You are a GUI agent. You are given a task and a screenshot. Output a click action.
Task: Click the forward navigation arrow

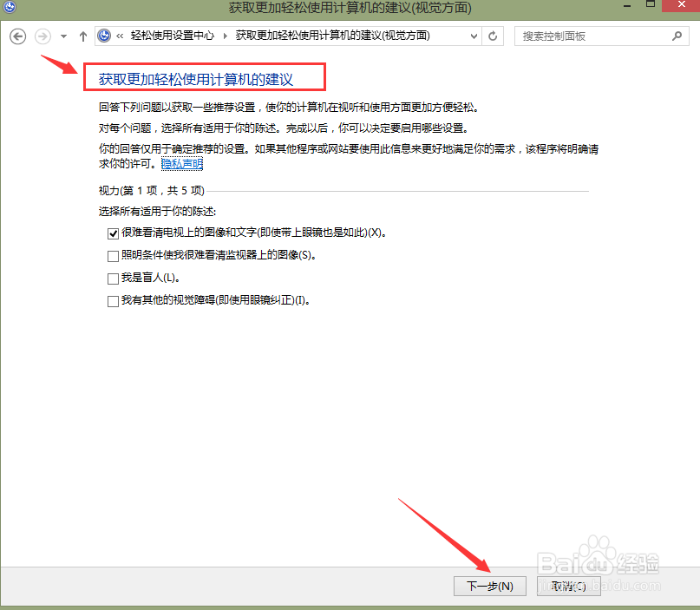[x=42, y=36]
